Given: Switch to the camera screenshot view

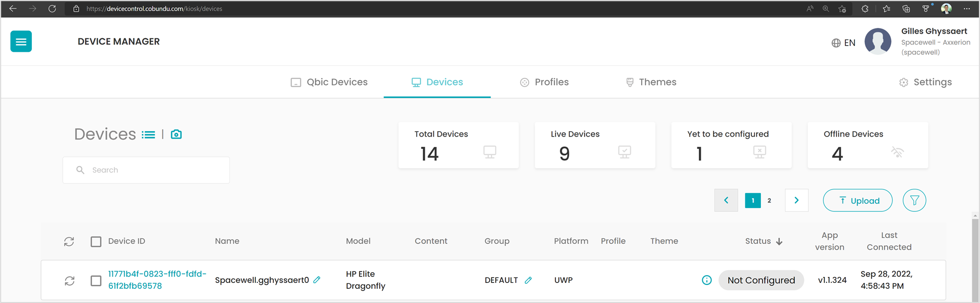Looking at the screenshot, I should click(176, 134).
